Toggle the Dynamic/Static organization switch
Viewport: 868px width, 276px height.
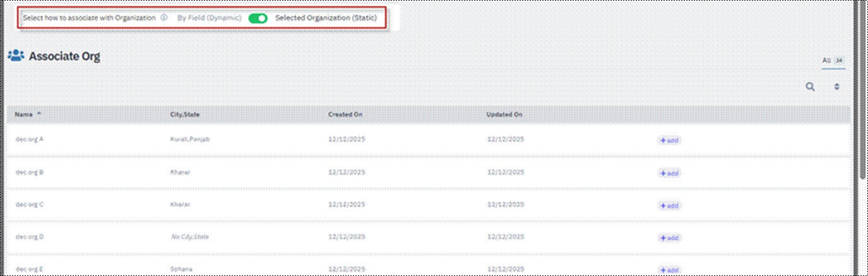pos(258,18)
